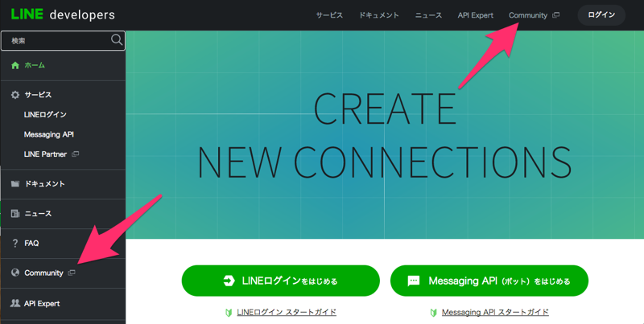Click the globe icon beside sidebar Community
This screenshot has height=324, width=644.
(15, 273)
